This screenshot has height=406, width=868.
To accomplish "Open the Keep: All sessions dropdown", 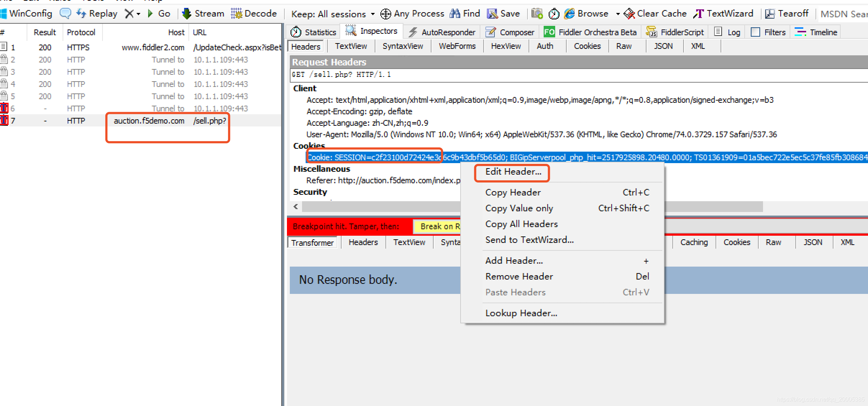I will [333, 14].
